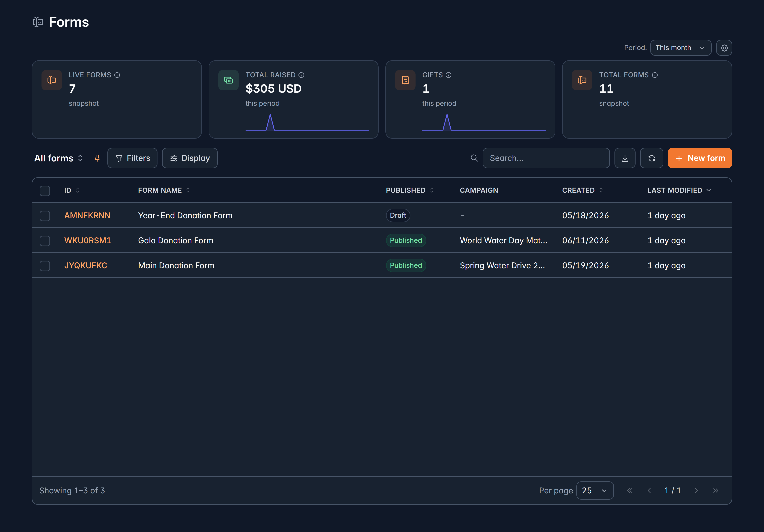This screenshot has height=532, width=764.
Task: Go to the first page
Action: [x=630, y=490]
